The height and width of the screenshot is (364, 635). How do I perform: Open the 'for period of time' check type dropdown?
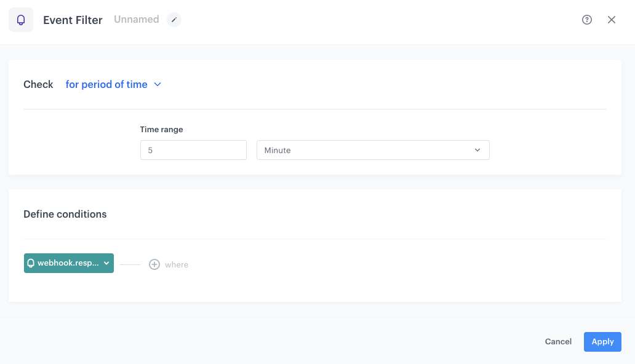(106, 84)
